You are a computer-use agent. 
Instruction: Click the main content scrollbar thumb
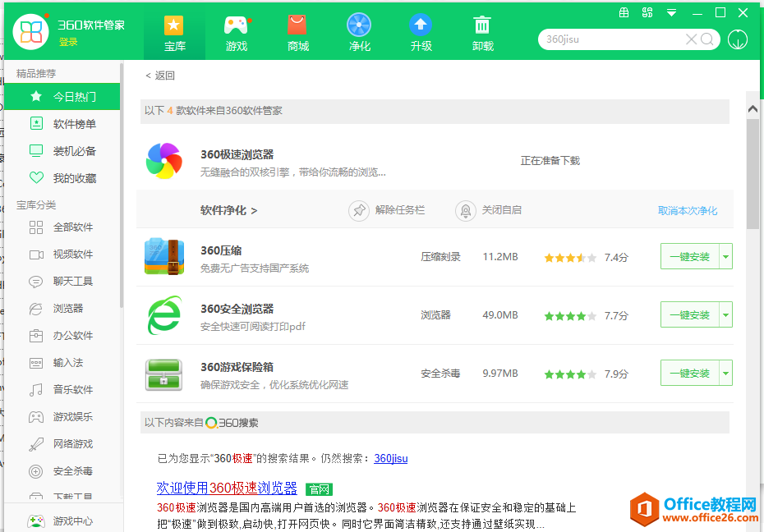[x=752, y=172]
